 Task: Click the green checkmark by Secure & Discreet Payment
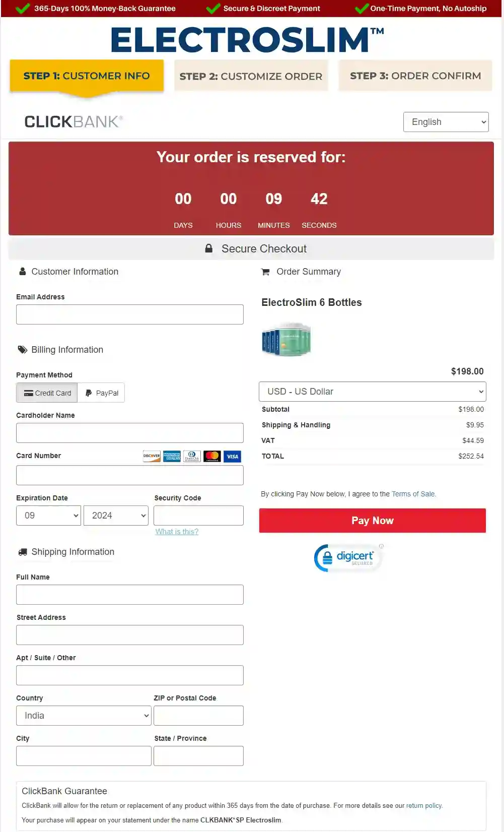click(213, 8)
